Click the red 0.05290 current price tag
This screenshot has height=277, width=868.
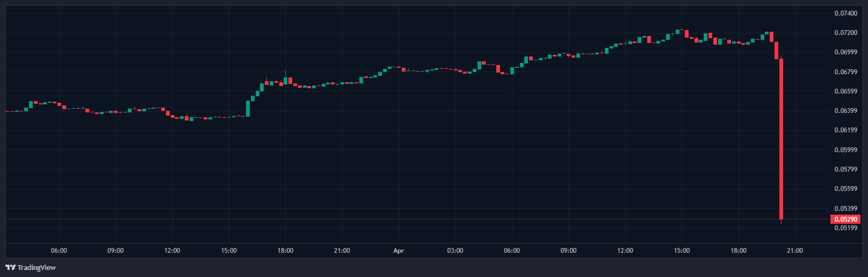click(x=845, y=219)
